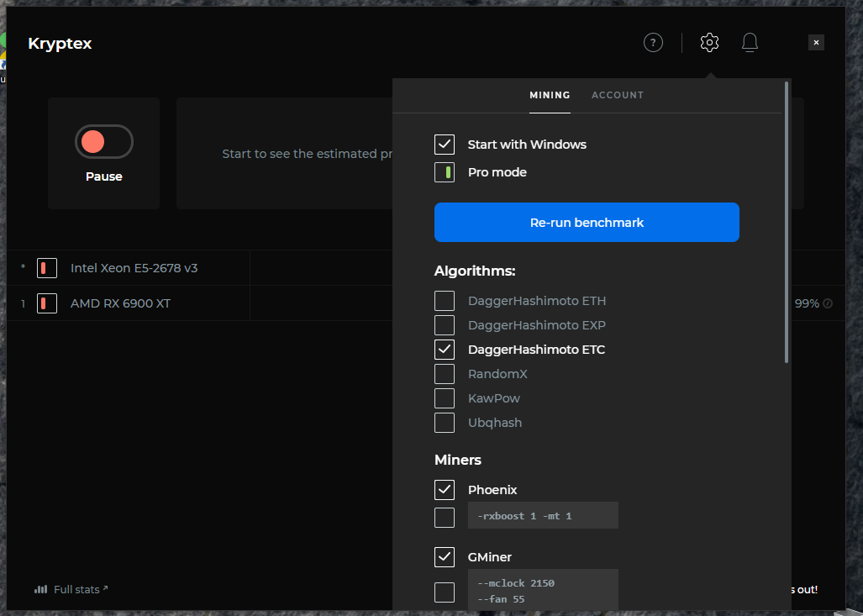The width and height of the screenshot is (863, 616).
Task: Enable DaggerHashimoto EXP algorithm
Action: (x=445, y=325)
